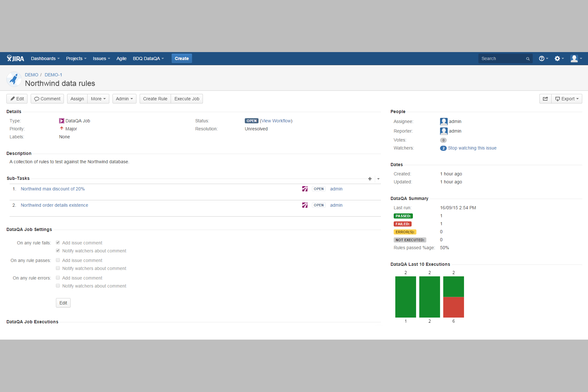588x392 pixels.
Task: Open the Agile menu item
Action: pos(121,58)
